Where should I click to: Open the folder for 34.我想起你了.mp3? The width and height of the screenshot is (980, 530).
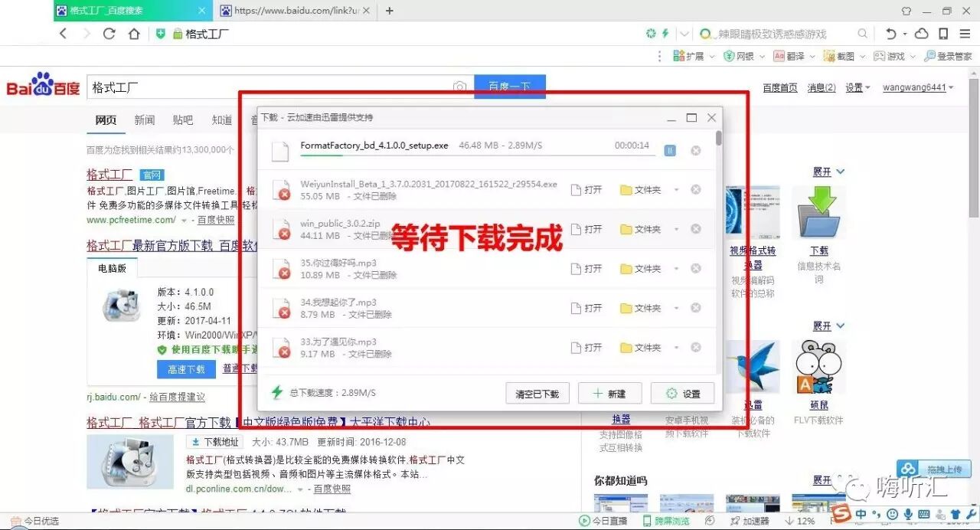(640, 308)
